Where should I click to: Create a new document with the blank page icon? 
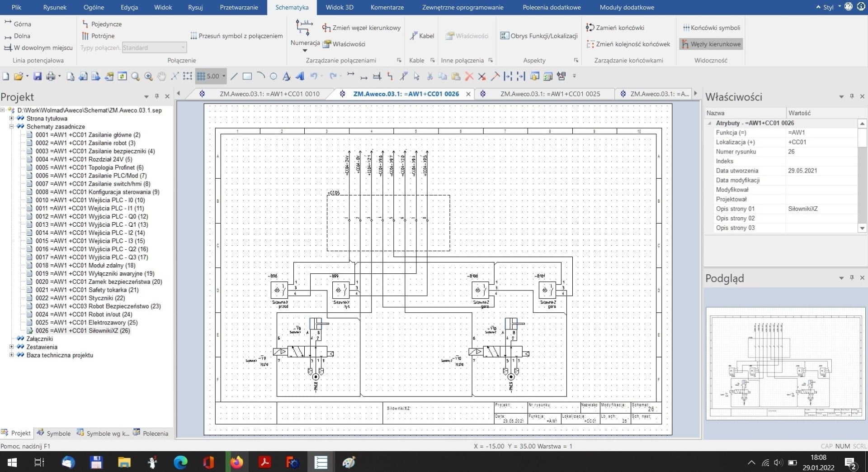tap(6, 76)
